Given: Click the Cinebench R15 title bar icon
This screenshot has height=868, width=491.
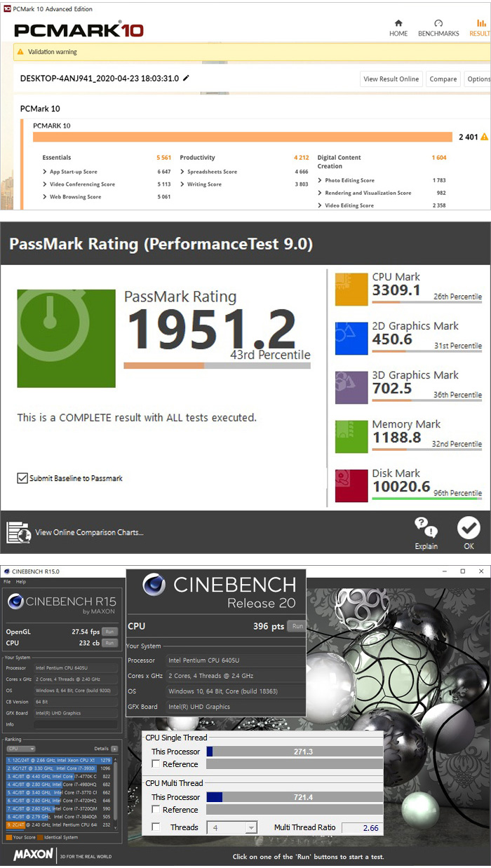Looking at the screenshot, I should (x=6, y=571).
